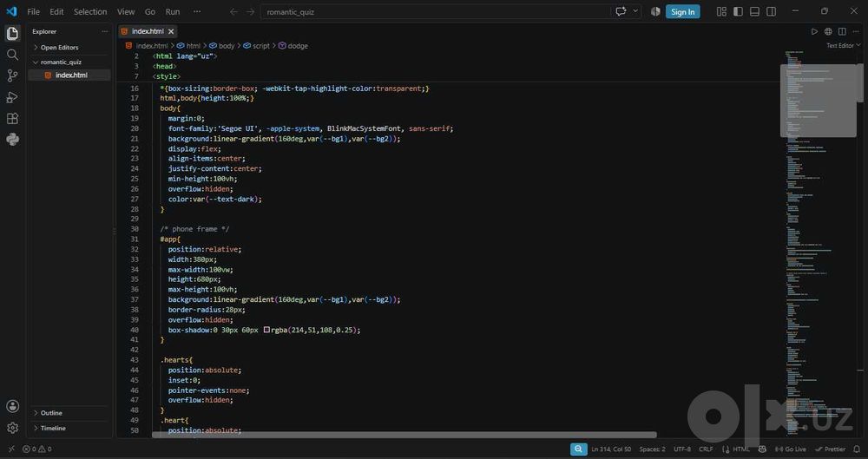Viewport: 868px width, 459px height.
Task: Open the rgba(214,51,108,0.25) color swatch
Action: pyautogui.click(x=266, y=330)
